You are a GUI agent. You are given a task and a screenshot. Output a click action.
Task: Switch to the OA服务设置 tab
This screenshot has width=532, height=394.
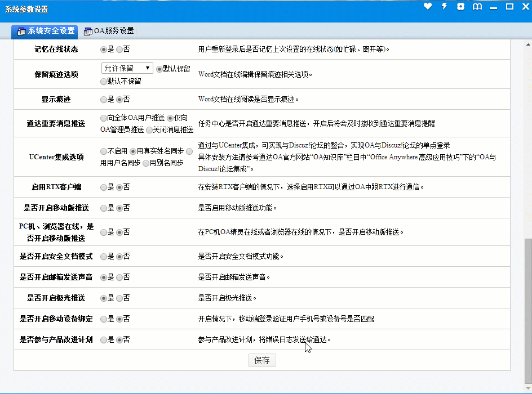point(113,31)
